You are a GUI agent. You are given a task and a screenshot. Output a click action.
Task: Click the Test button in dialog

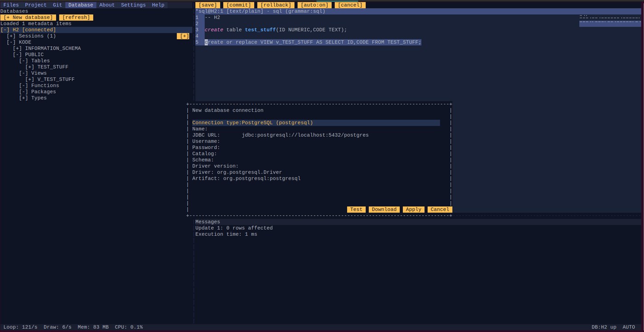pos(356,210)
